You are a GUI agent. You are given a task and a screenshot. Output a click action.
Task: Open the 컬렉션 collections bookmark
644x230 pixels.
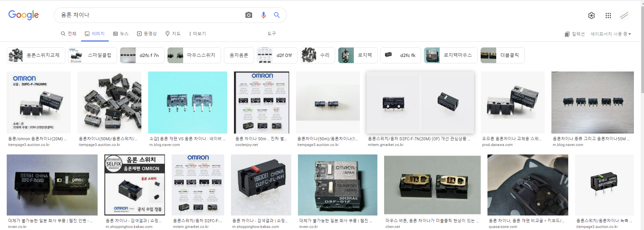(574, 34)
